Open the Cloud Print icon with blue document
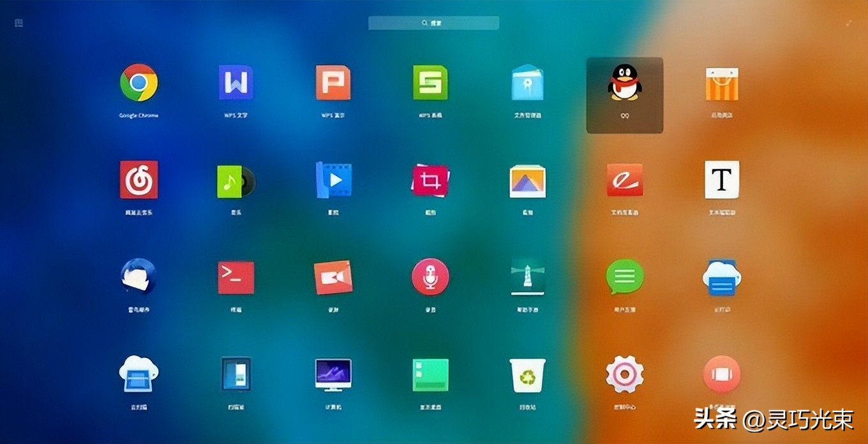The width and height of the screenshot is (868, 444). click(x=722, y=277)
